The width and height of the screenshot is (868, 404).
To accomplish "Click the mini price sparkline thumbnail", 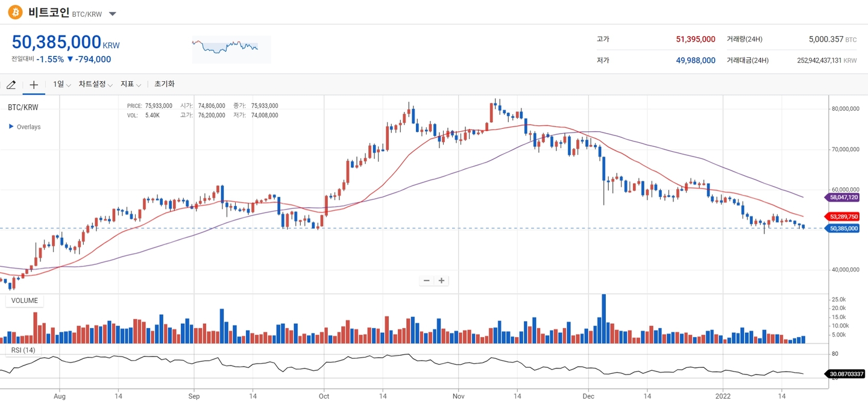I will (231, 49).
